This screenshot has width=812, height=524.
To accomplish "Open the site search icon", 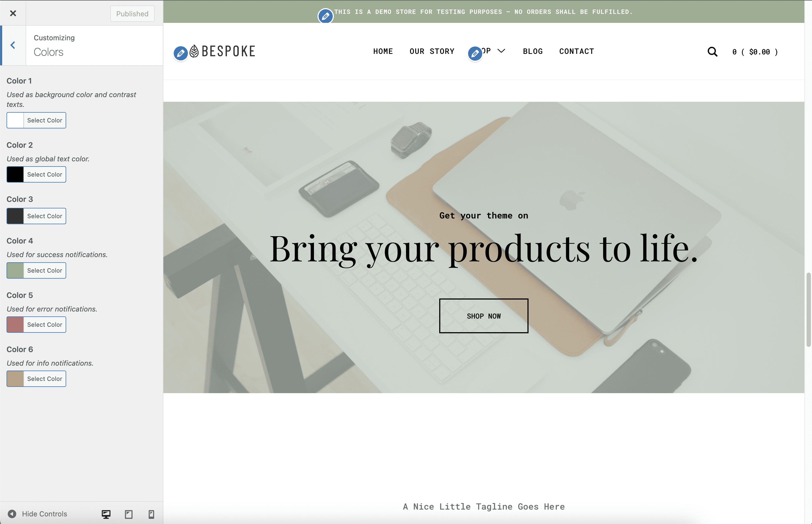I will (712, 52).
